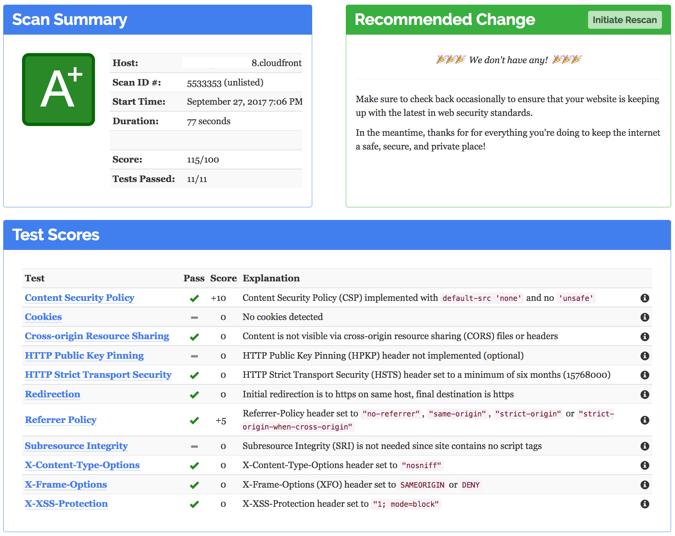Viewport: 675px width, 536px height.
Task: Open the Cookies test link
Action: tap(43, 317)
